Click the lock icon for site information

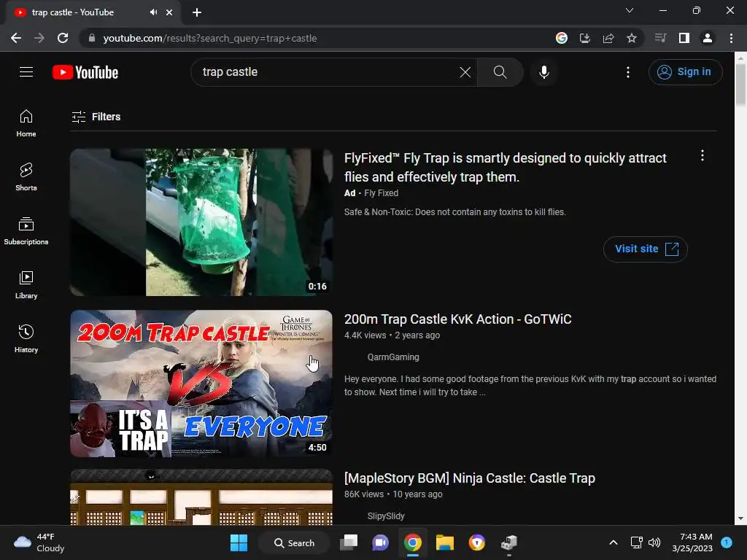[92, 38]
